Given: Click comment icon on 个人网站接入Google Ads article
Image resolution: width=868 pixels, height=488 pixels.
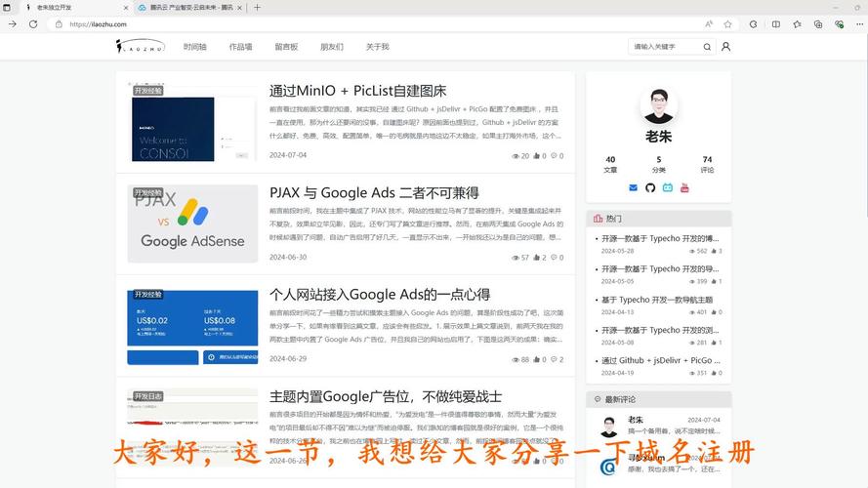Looking at the screenshot, I should pyautogui.click(x=554, y=359).
